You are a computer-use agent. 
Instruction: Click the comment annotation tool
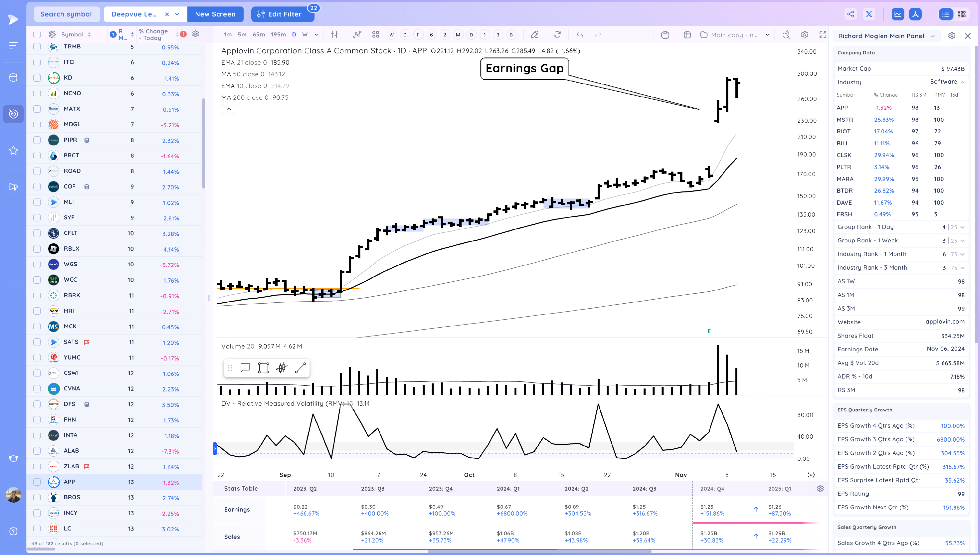(245, 368)
